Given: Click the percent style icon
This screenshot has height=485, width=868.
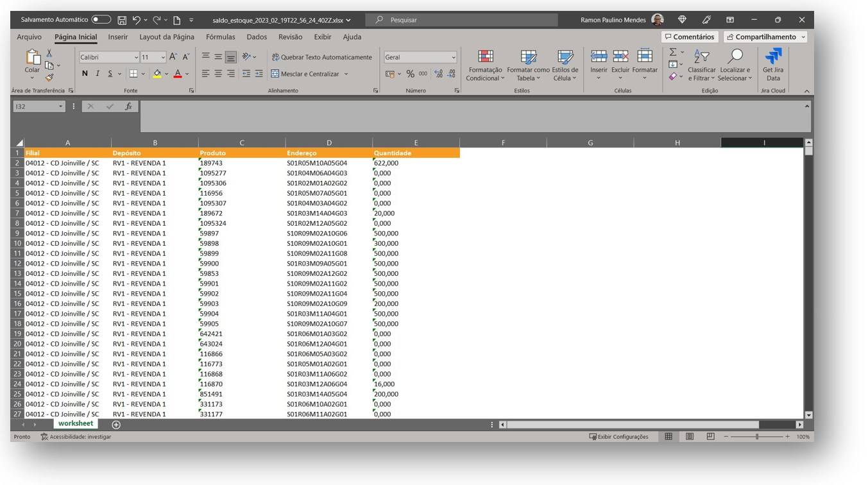Looking at the screenshot, I should [x=410, y=74].
